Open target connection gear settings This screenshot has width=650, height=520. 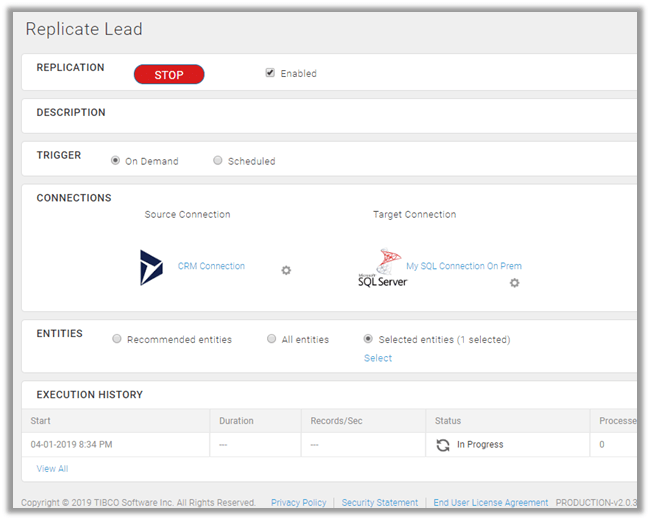coord(514,283)
